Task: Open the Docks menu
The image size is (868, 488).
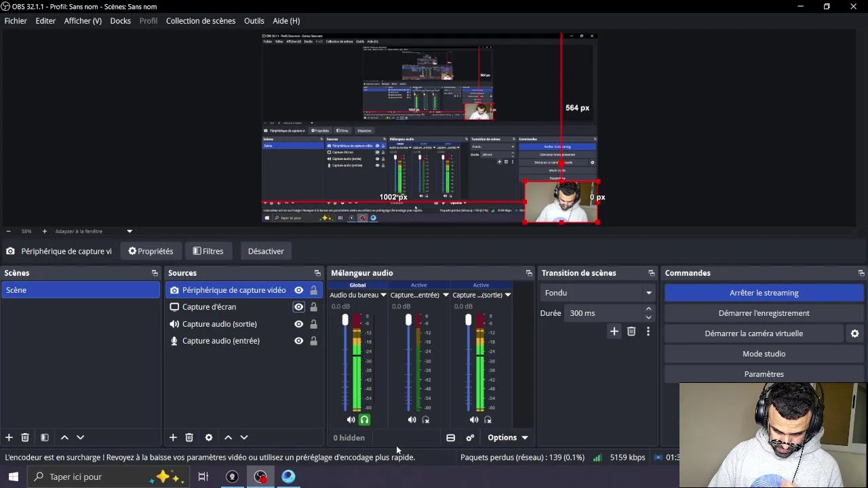Action: coord(121,21)
